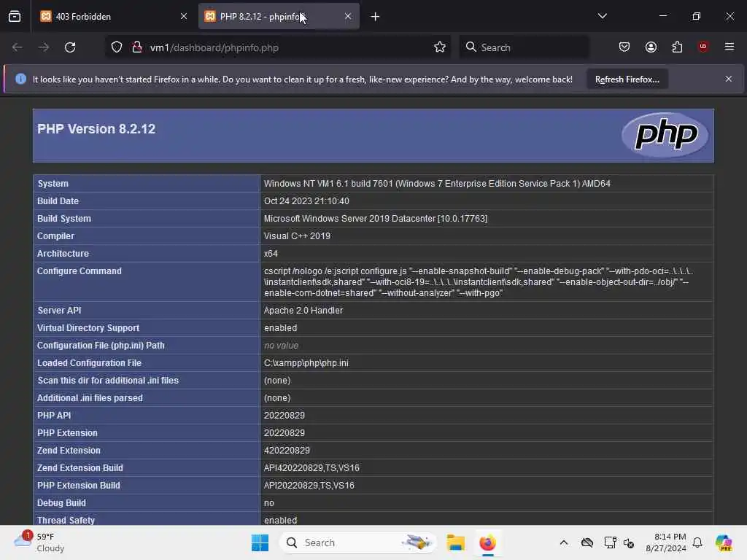Click the insecure connection padlock icon
The height and width of the screenshot is (560, 747).
(137, 47)
